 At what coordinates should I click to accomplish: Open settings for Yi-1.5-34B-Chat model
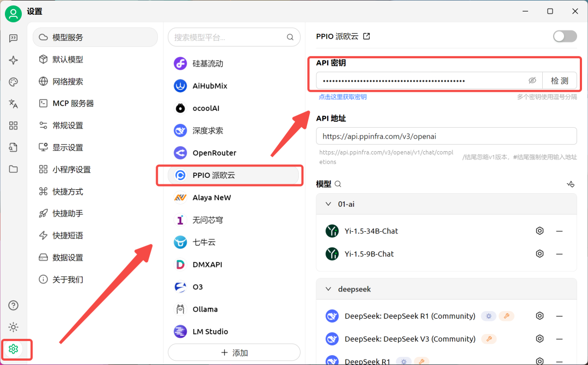[540, 231]
